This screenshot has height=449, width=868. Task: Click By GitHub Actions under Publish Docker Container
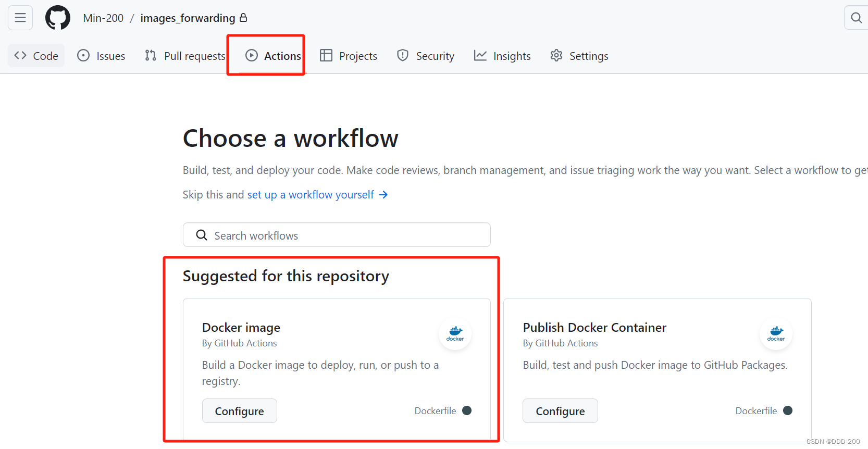(561, 343)
